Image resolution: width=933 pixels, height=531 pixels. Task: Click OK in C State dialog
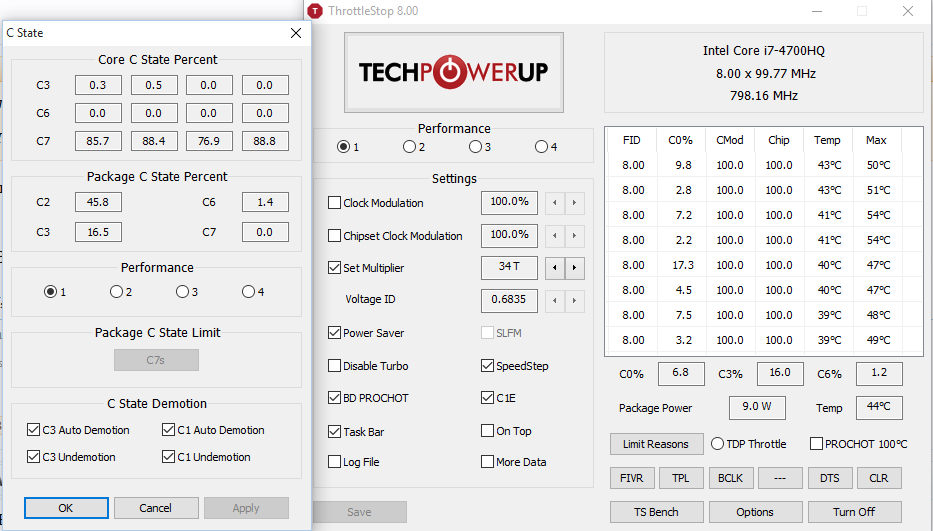[66, 508]
